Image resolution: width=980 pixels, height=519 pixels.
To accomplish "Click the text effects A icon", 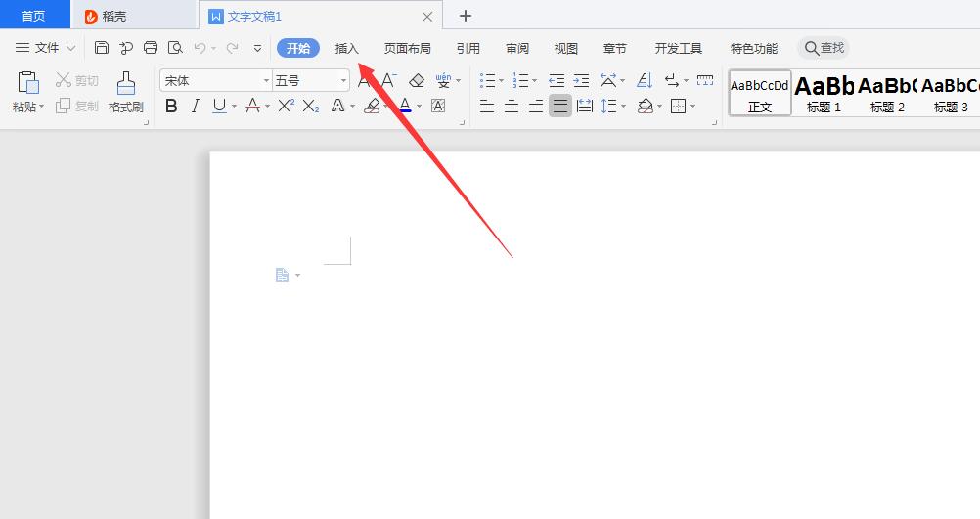I will click(337, 107).
